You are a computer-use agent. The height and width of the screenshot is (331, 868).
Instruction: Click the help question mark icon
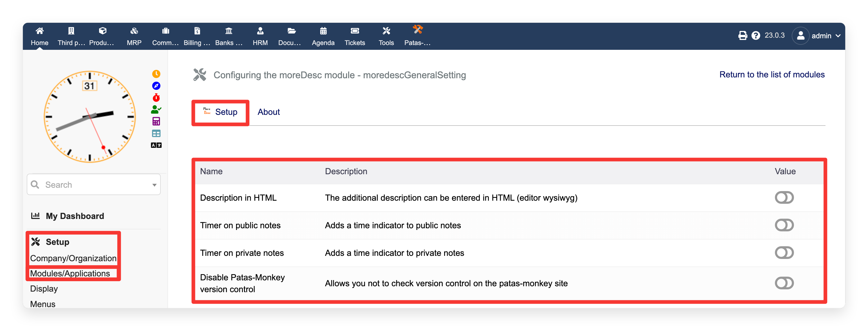[x=756, y=35]
